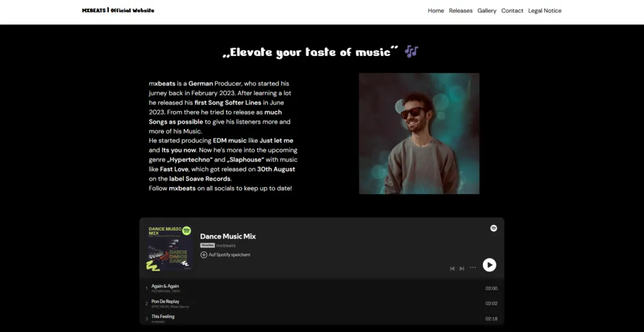The height and width of the screenshot is (332, 644).
Task: Click the 02:18 duration of This Feeling
Action: 491,319
